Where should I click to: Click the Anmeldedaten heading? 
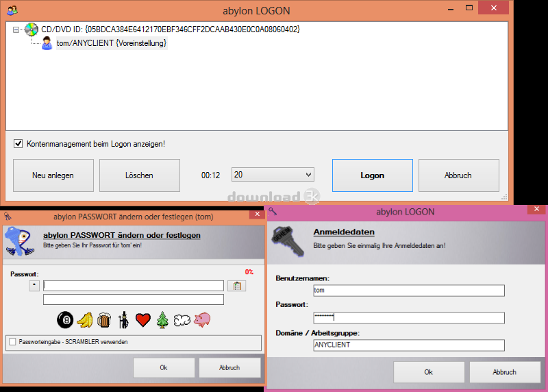click(x=344, y=232)
